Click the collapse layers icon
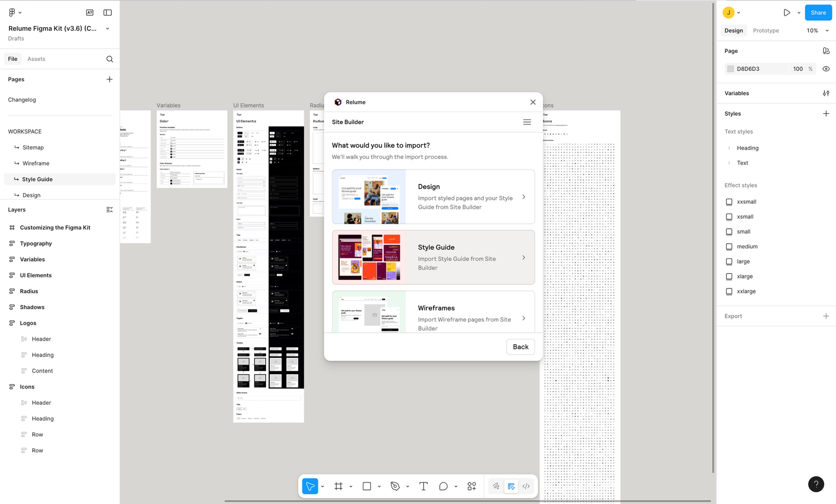The width and height of the screenshot is (836, 504). 109,210
